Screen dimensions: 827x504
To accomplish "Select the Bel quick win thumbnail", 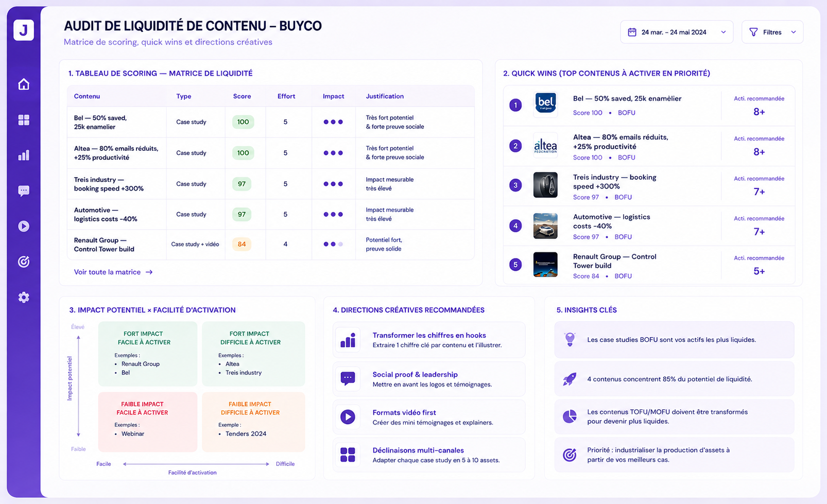I will tap(545, 105).
